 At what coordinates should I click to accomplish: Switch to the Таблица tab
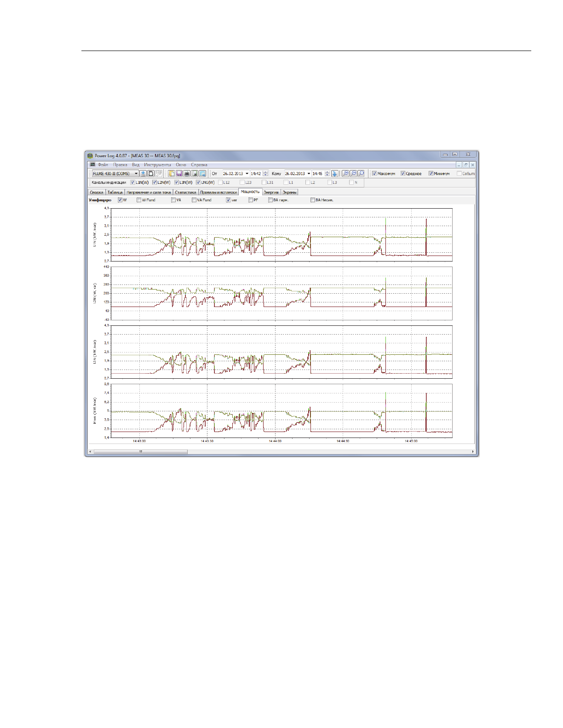pos(115,192)
